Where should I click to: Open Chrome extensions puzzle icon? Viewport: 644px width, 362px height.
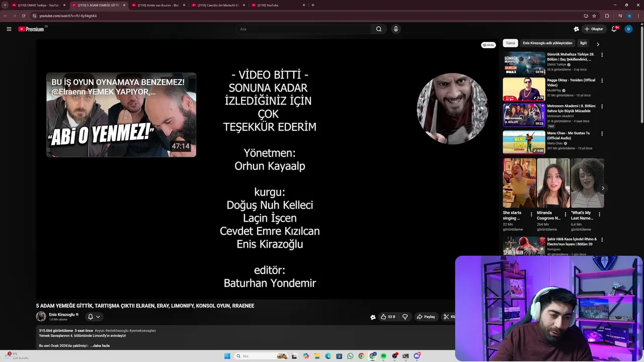[x=607, y=16]
